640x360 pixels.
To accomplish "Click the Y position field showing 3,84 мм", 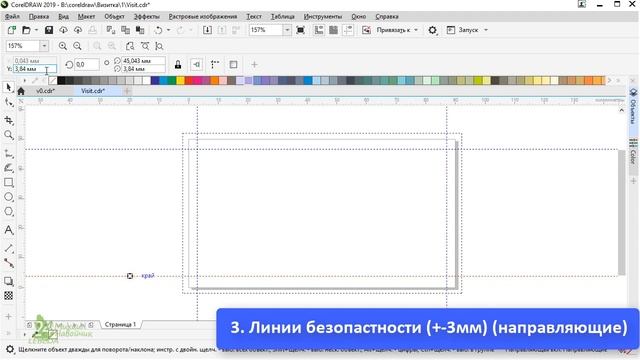I will click(34, 69).
